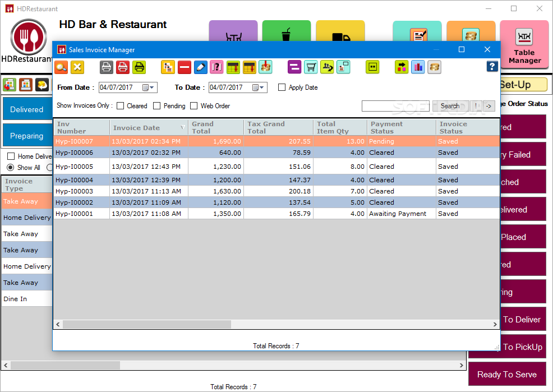Click the Ready To Serve status button
The width and height of the screenshot is (553, 392).
(x=507, y=375)
